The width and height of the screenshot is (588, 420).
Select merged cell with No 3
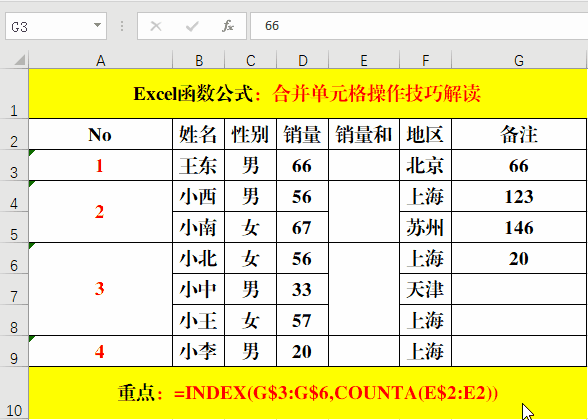[x=100, y=289]
